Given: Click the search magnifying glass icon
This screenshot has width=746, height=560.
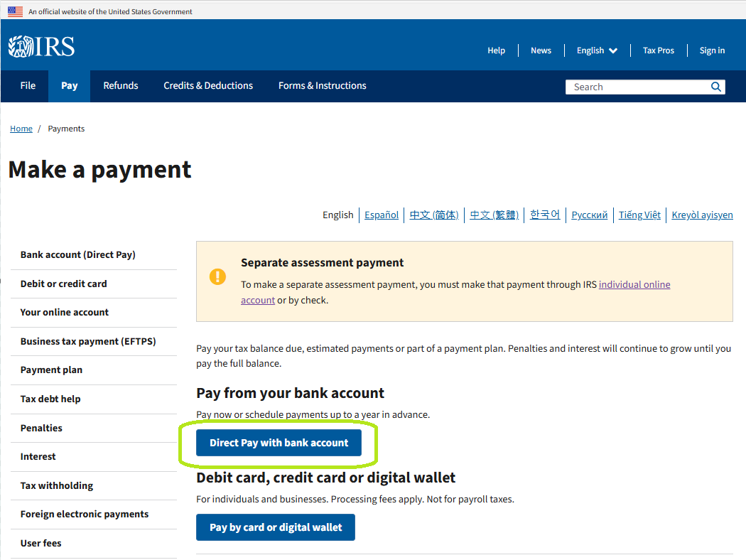Looking at the screenshot, I should pyautogui.click(x=715, y=86).
